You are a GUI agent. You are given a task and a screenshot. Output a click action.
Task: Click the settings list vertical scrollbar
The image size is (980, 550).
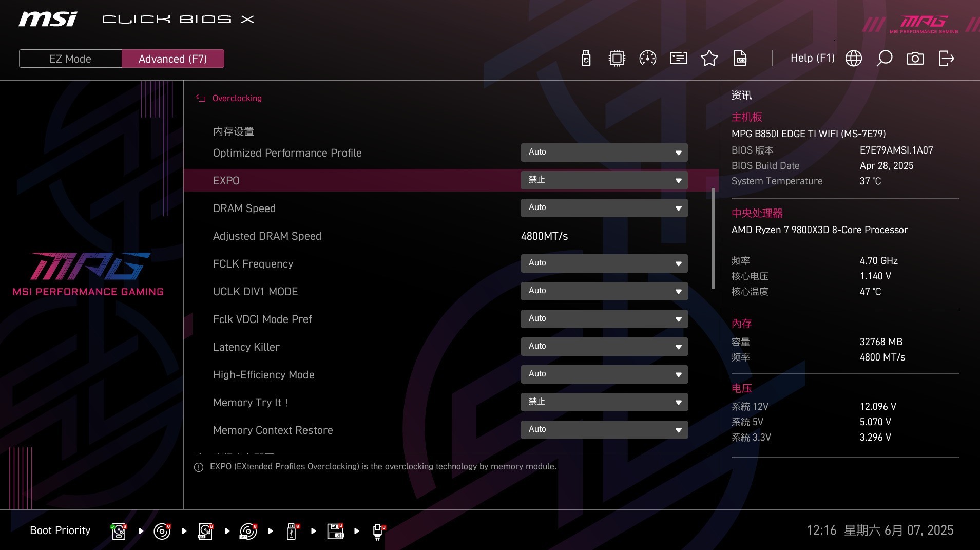713,239
